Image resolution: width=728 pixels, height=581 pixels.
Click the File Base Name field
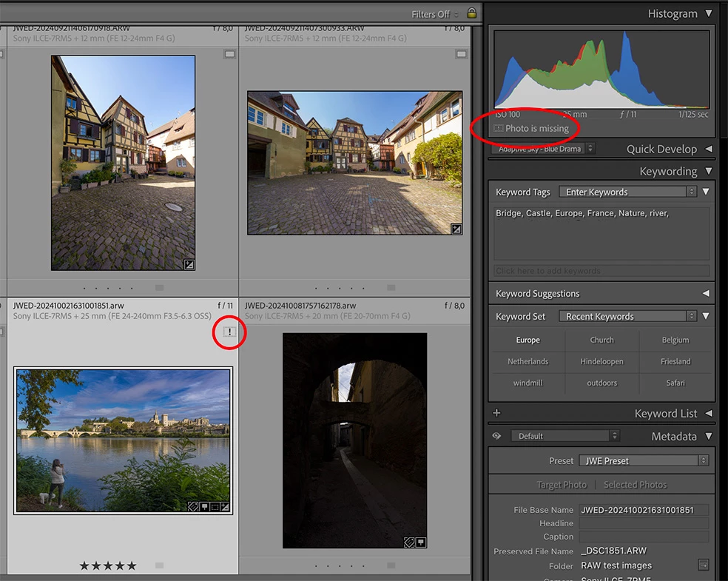pos(644,510)
